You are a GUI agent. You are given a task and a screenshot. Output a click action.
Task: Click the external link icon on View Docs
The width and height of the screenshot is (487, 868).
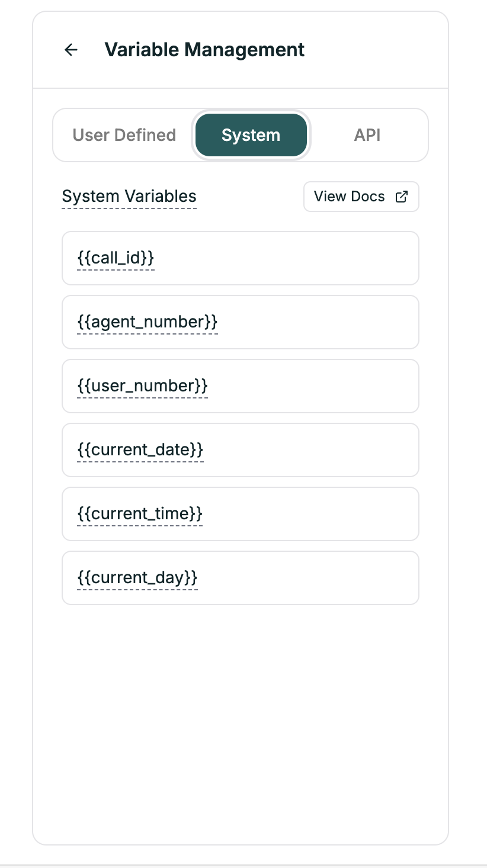[x=401, y=196]
